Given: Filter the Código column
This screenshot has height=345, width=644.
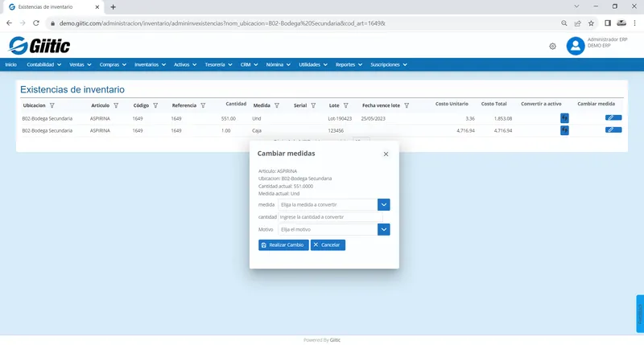Looking at the screenshot, I should [x=155, y=105].
